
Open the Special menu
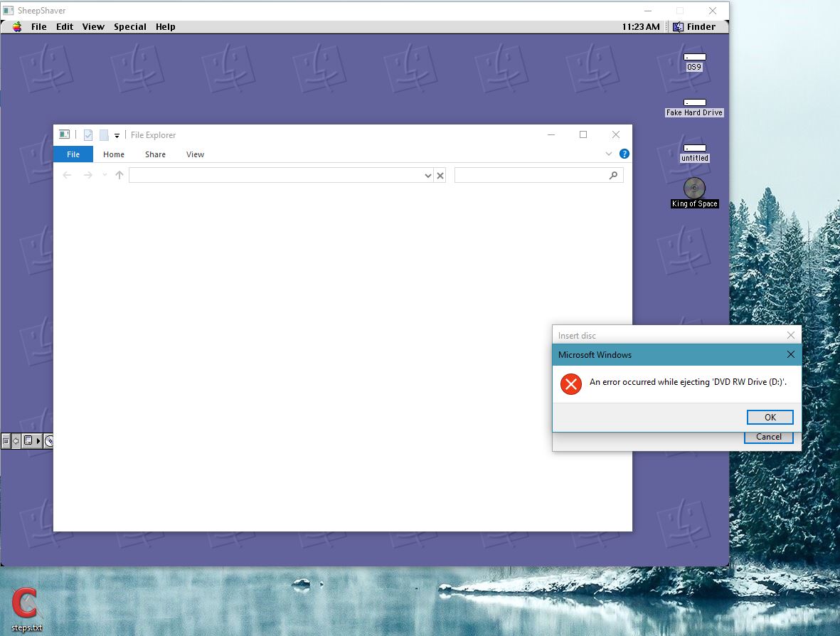click(x=129, y=27)
